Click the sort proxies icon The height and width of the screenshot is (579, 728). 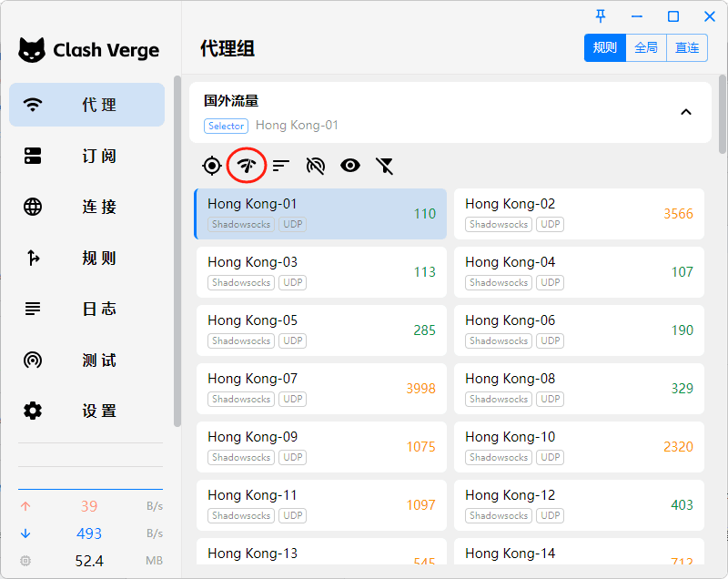point(281,165)
